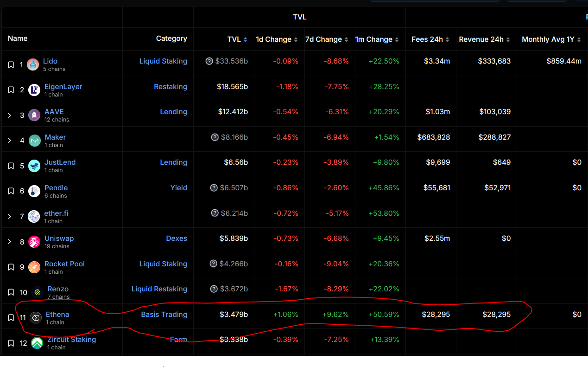Viewport: 588px width, 367px height.
Task: Open the Yield category link
Action: click(x=178, y=188)
